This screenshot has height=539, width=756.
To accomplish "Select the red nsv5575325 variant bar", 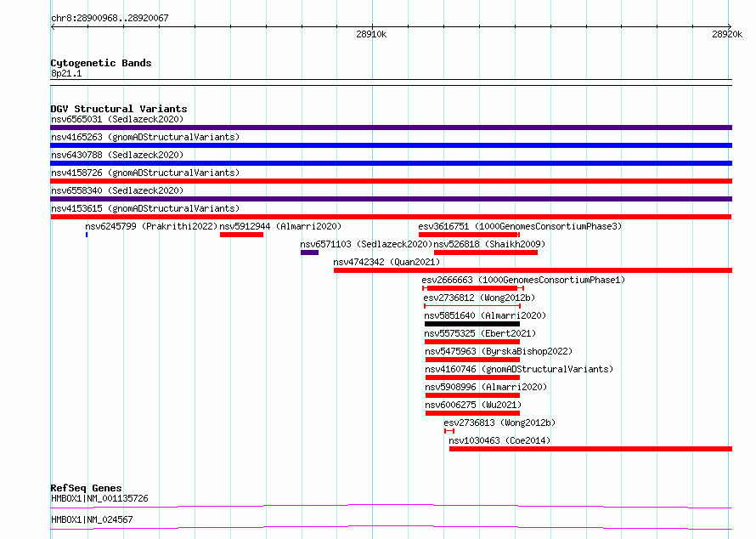I will pos(472,342).
